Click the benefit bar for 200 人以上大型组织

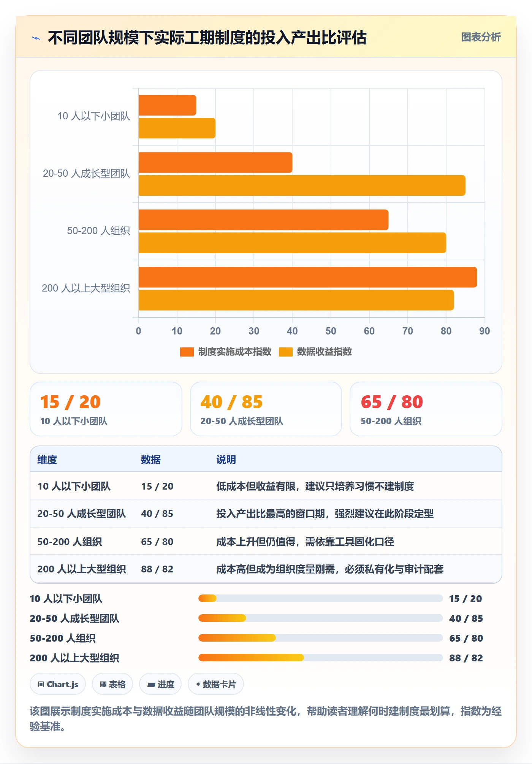coord(296,300)
